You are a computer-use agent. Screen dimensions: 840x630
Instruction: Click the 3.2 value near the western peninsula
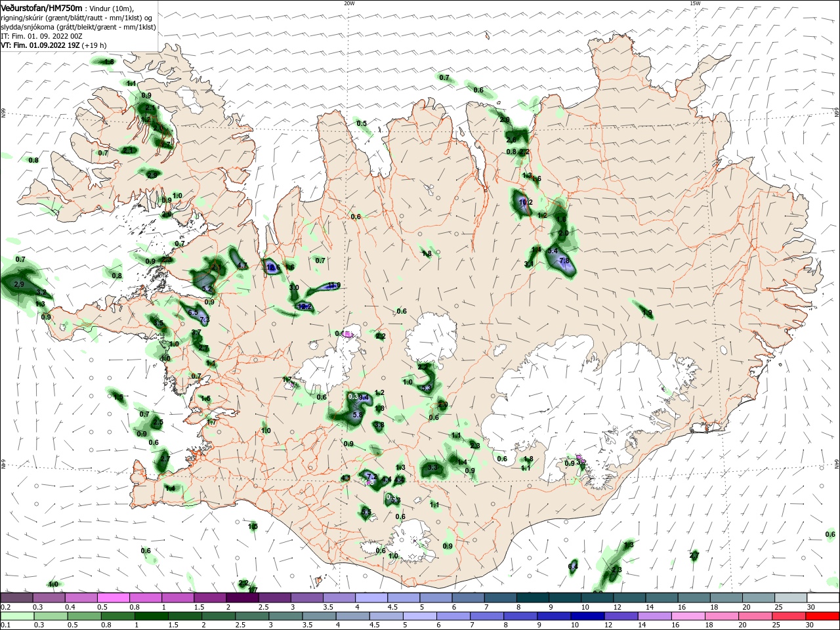tap(41, 292)
